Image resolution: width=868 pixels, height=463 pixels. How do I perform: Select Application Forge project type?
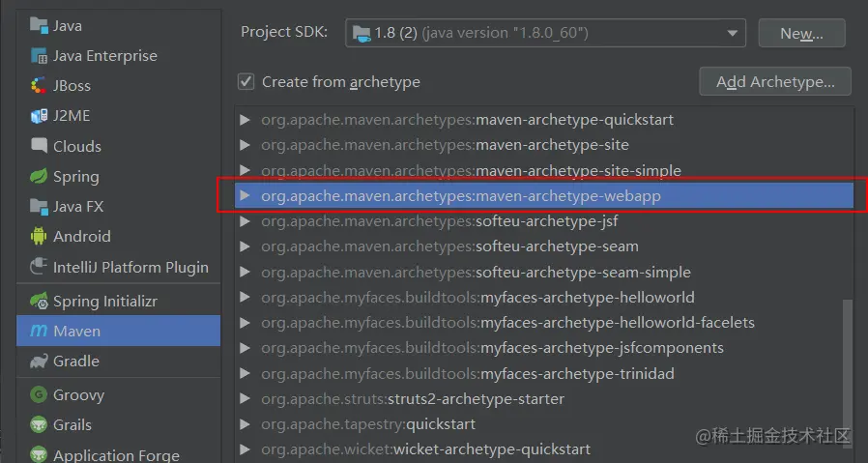coord(119,453)
